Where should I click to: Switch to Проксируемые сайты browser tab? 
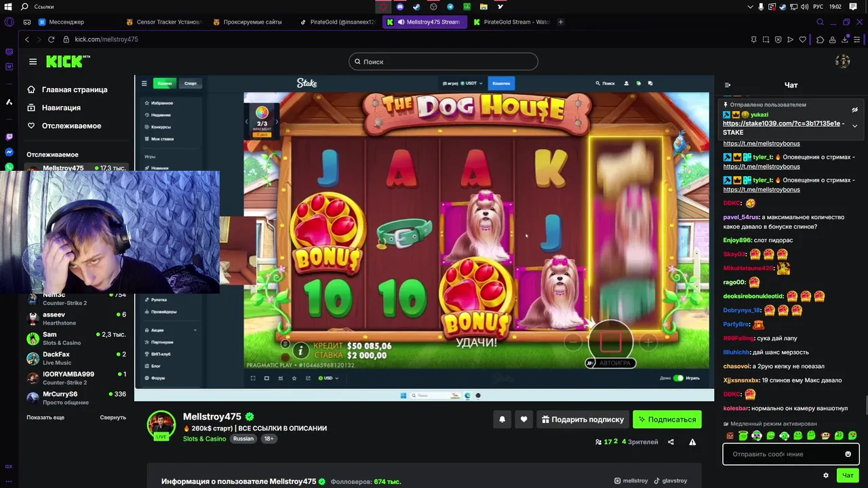248,22
